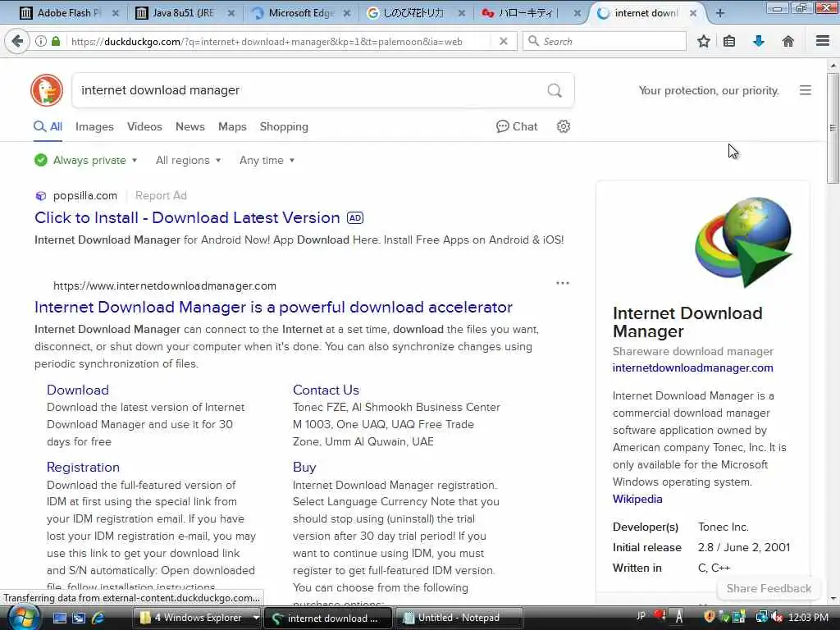Click the green padlock security icon
This screenshot has height=630, width=840.
[x=56, y=41]
